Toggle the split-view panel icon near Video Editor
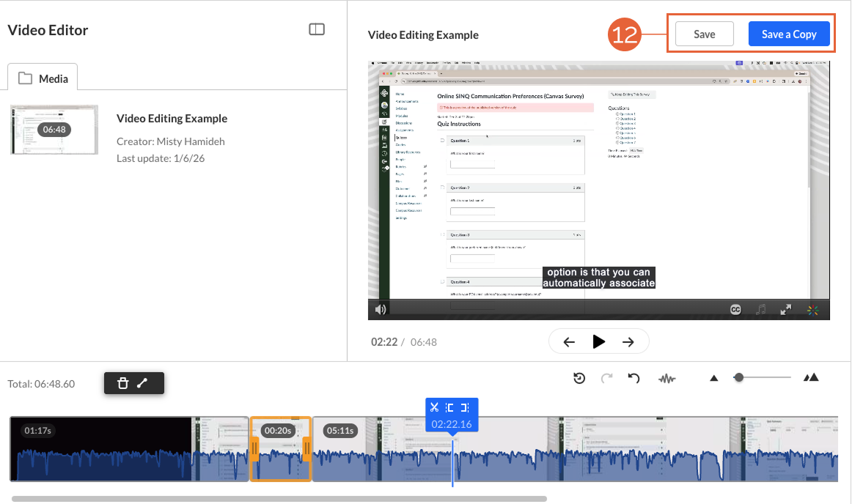This screenshot has height=504, width=852. coord(317,29)
